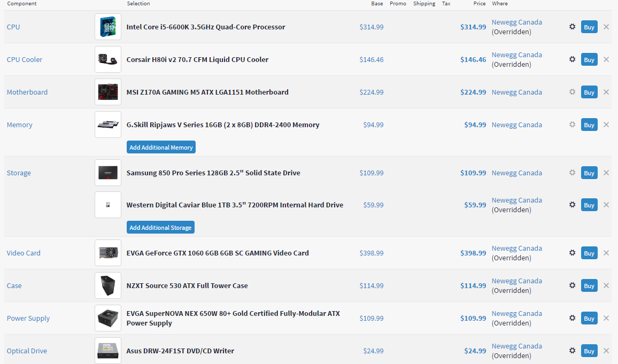
Task: Remove the Western Digital Caviar Blue drive
Action: pyautogui.click(x=606, y=205)
